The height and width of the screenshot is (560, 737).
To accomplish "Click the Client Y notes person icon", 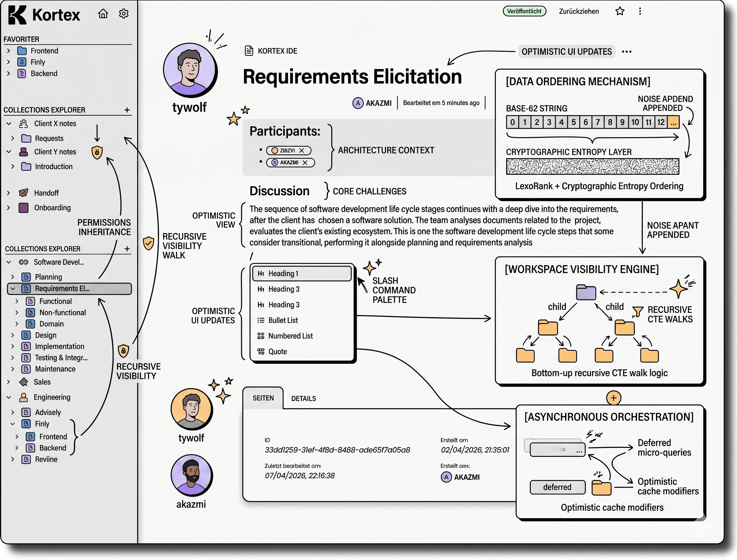I will point(23,152).
